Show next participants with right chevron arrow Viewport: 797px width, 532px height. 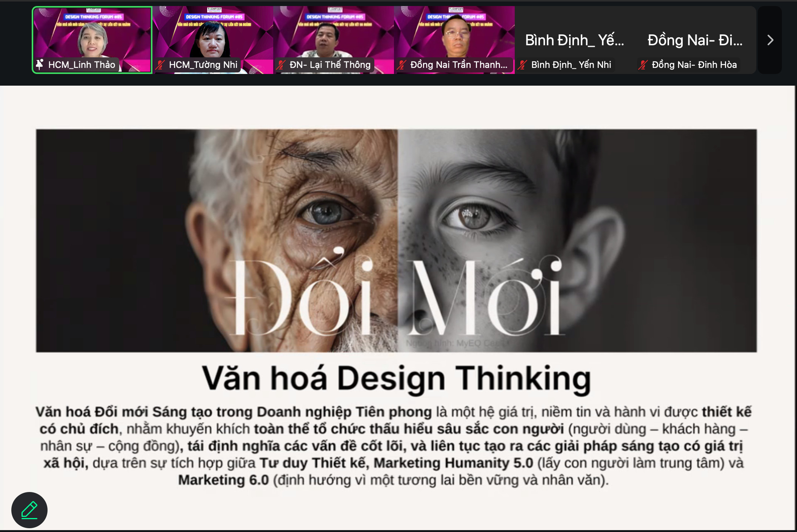pyautogui.click(x=770, y=40)
